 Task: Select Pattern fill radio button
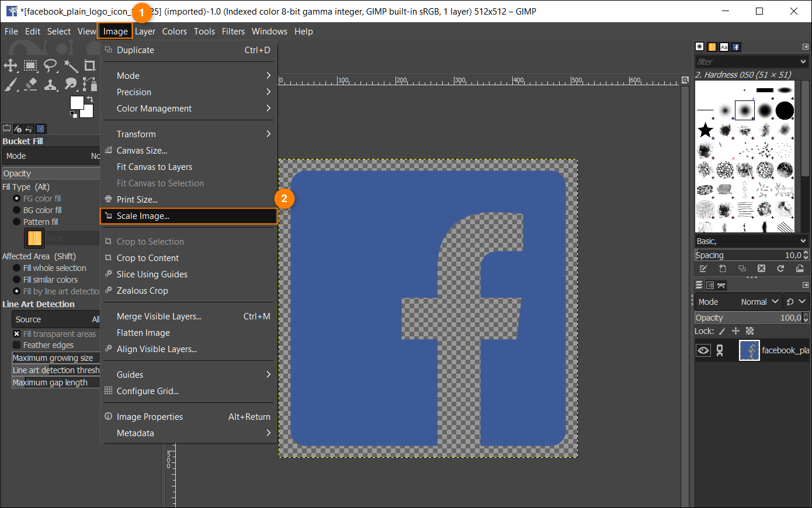point(16,222)
